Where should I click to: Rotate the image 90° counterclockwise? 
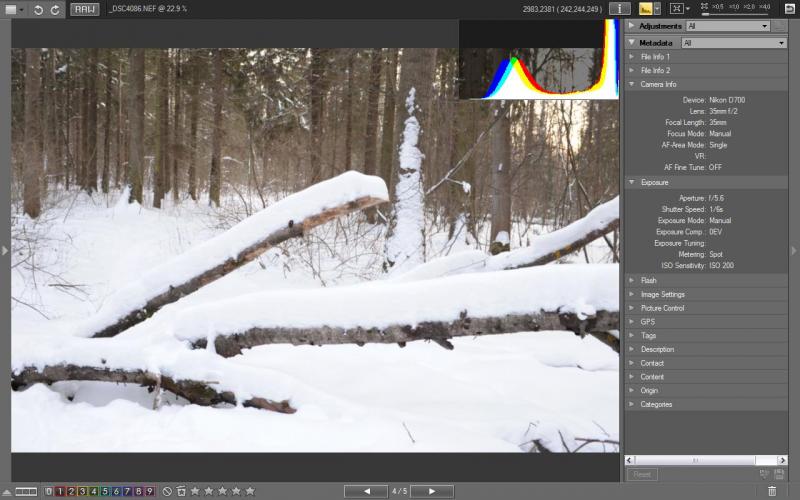coord(38,10)
